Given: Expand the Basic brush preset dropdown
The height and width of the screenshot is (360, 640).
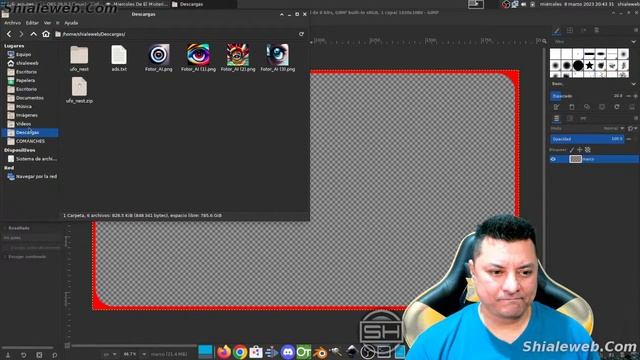Looking at the screenshot, I should coord(633,84).
